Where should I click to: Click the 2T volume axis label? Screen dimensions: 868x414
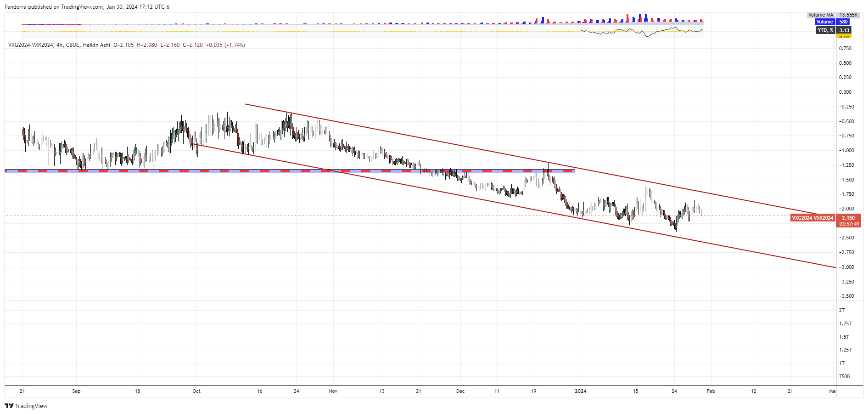[x=842, y=310]
